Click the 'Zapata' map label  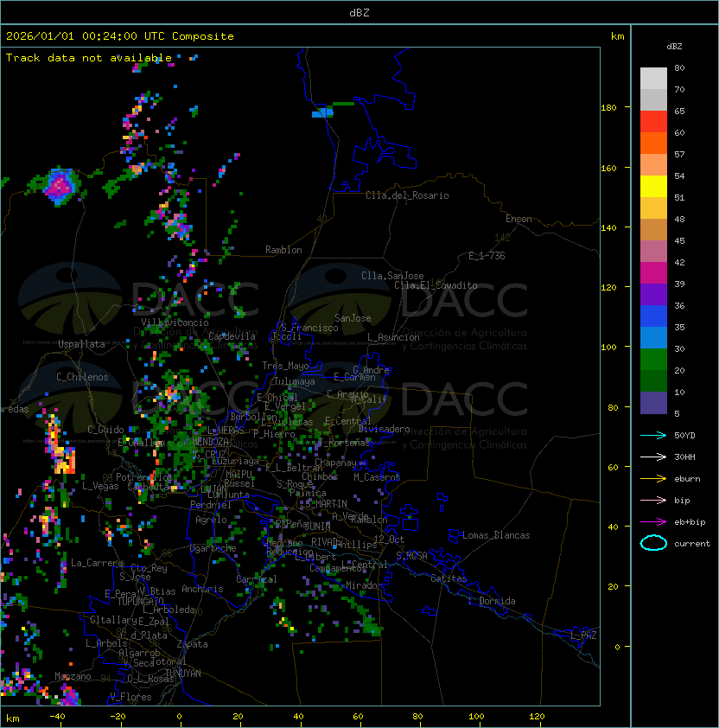pos(192,644)
